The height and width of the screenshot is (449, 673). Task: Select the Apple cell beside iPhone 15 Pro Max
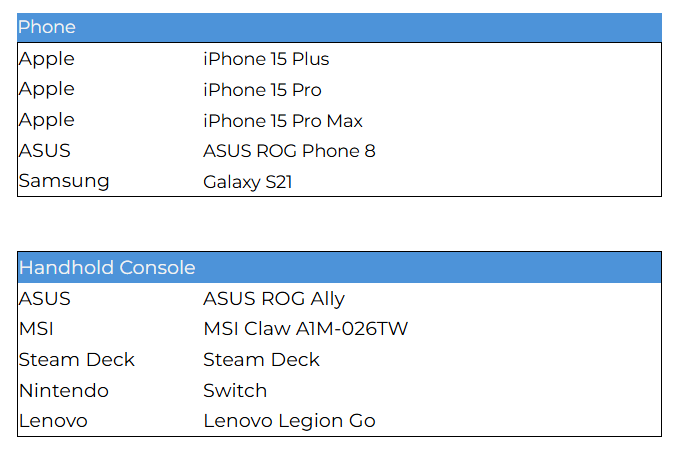[x=46, y=120]
